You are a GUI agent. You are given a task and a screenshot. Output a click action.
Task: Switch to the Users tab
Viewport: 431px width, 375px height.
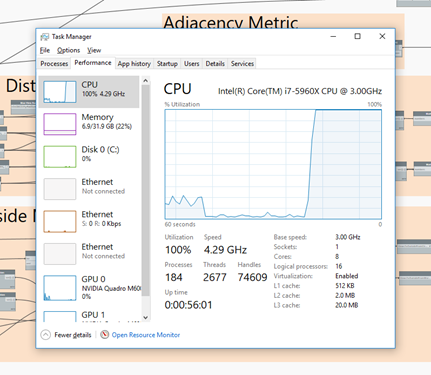click(x=192, y=64)
